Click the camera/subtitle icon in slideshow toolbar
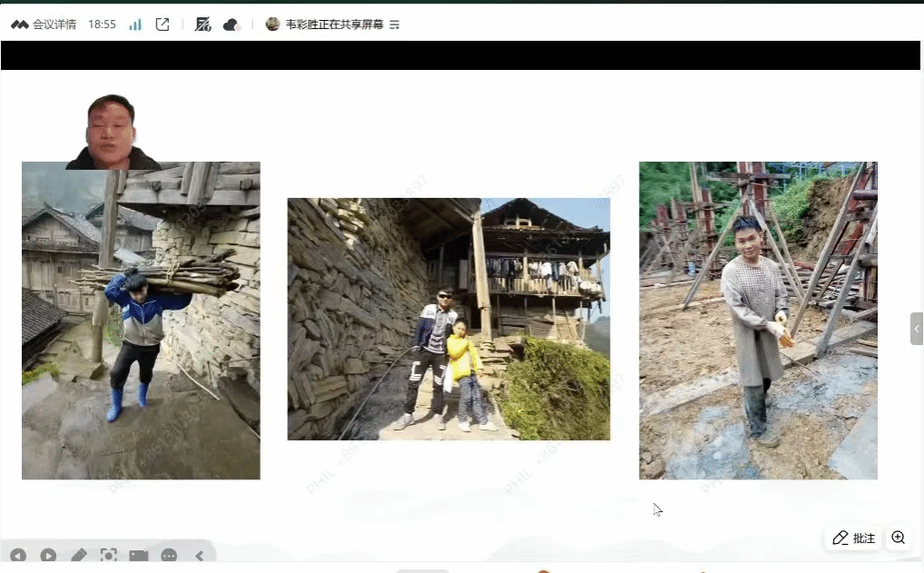Viewport: 924px width, 573px height. point(139,555)
